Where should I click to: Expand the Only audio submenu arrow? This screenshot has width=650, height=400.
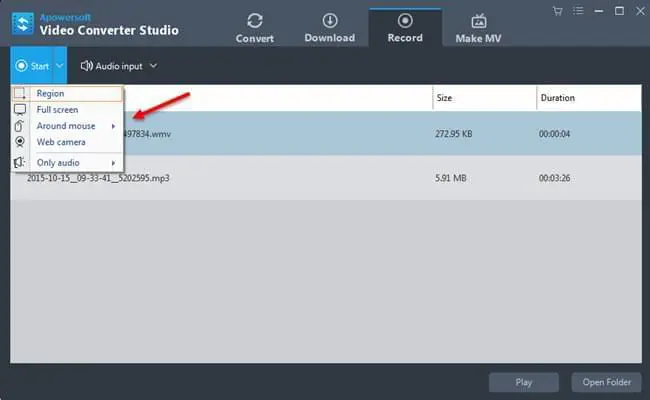113,163
